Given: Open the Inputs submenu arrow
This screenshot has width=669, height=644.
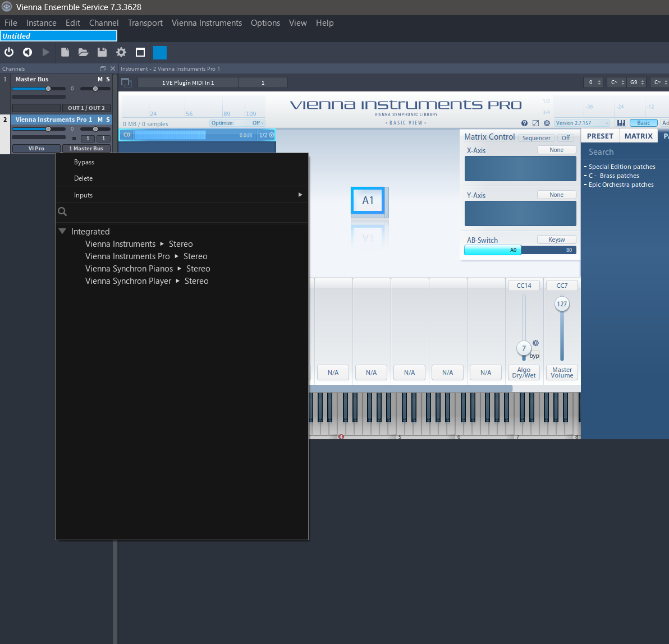Looking at the screenshot, I should coord(300,195).
